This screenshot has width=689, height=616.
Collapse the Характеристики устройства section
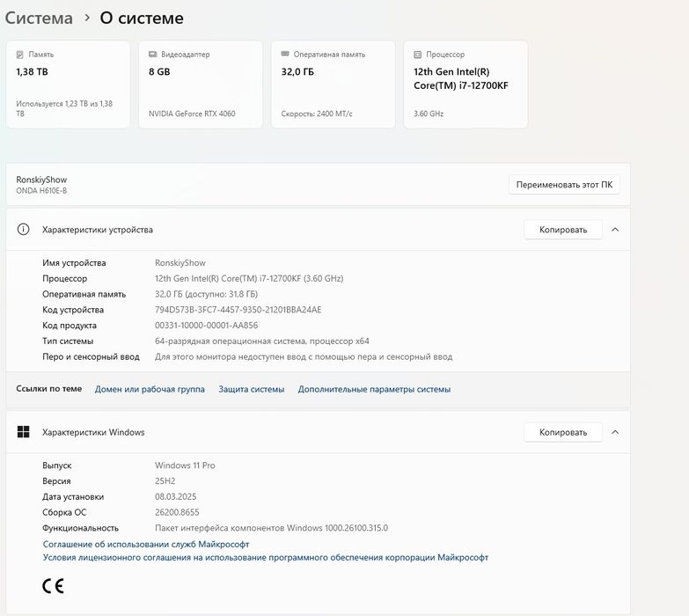(x=615, y=230)
